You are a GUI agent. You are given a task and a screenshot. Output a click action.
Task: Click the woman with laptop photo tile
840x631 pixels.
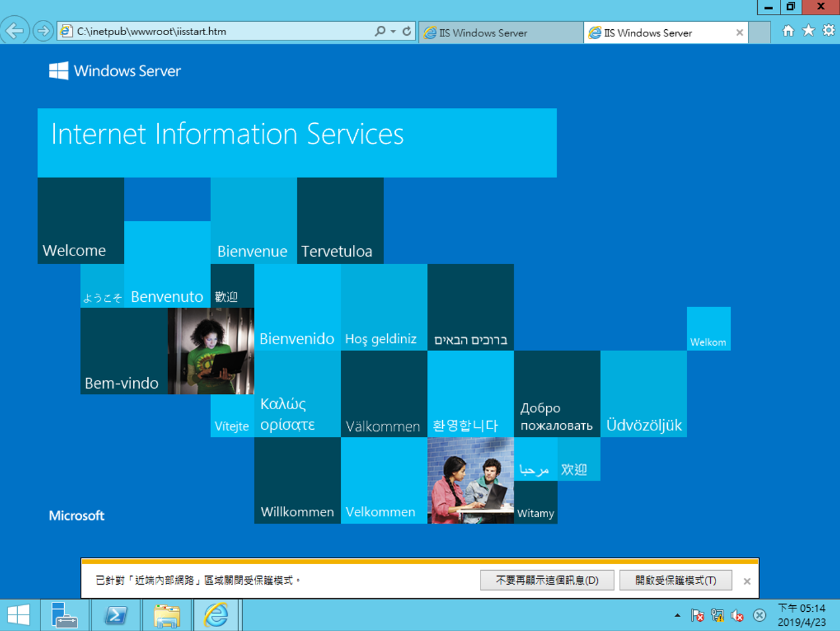210,351
